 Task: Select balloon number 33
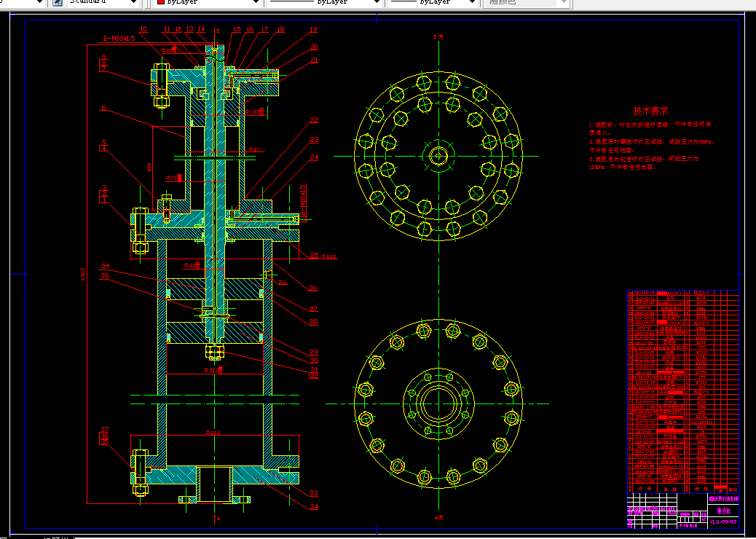tap(314, 492)
